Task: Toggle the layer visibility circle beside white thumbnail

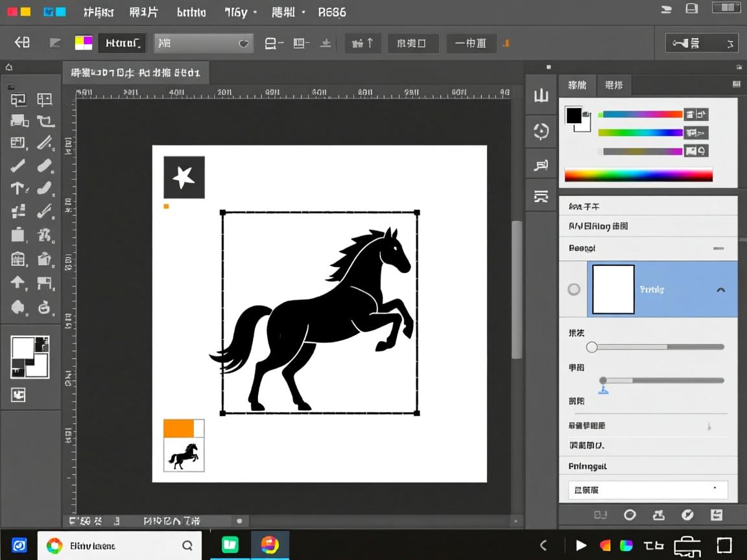Action: (x=574, y=290)
